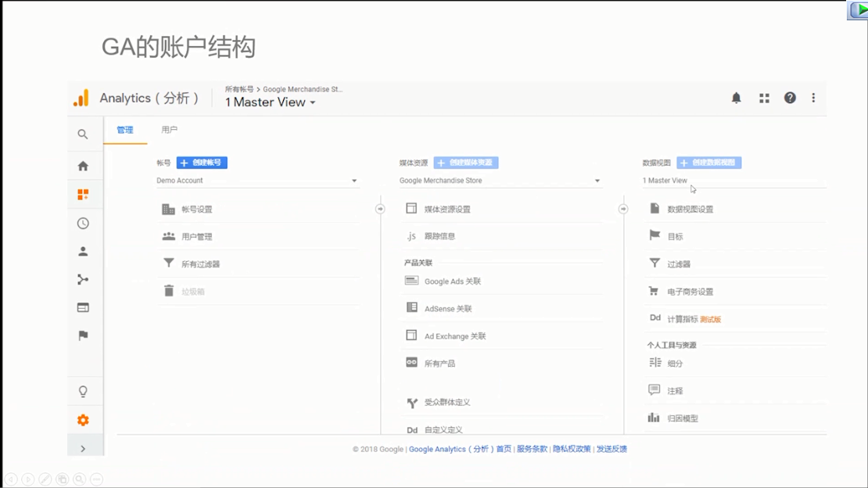Open 媒体资源设置 property settings
The image size is (868, 488).
[x=447, y=210]
